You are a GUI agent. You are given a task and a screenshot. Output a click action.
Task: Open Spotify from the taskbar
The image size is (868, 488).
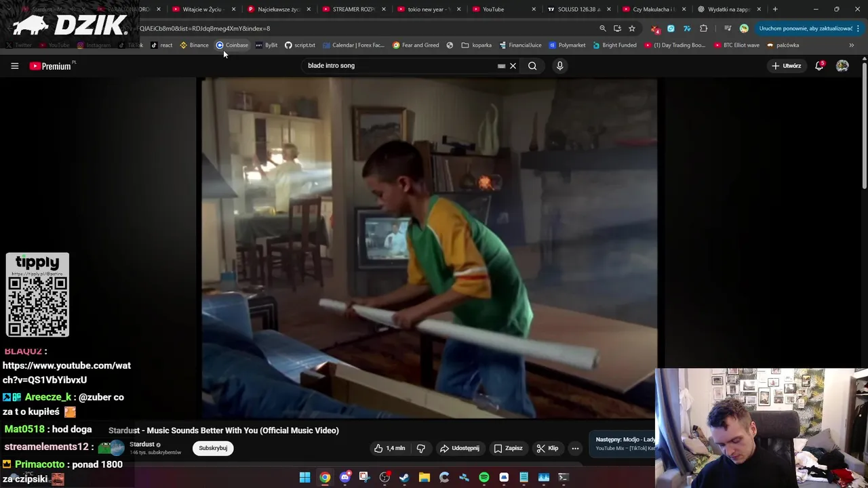tap(484, 478)
